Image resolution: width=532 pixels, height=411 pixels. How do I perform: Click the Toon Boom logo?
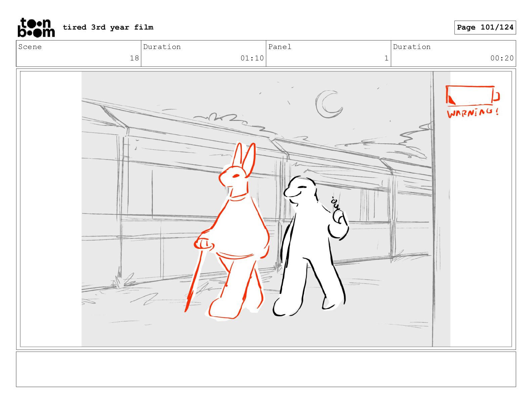(x=36, y=28)
